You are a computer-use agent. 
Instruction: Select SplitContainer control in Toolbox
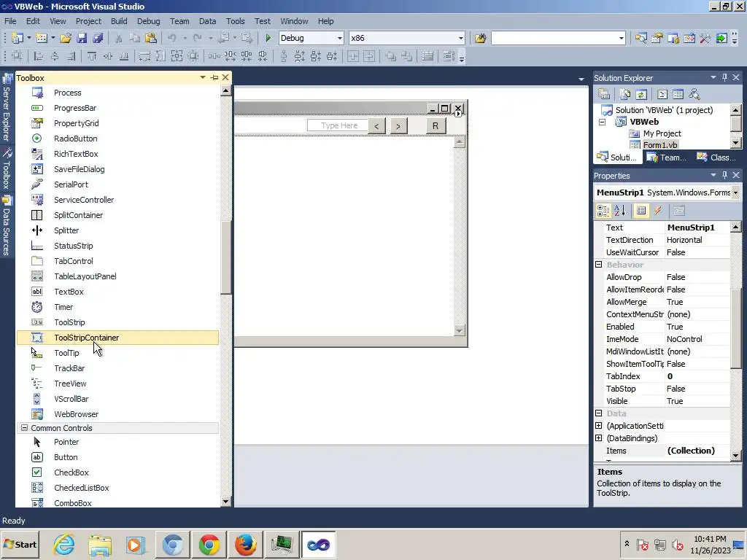click(x=117, y=215)
